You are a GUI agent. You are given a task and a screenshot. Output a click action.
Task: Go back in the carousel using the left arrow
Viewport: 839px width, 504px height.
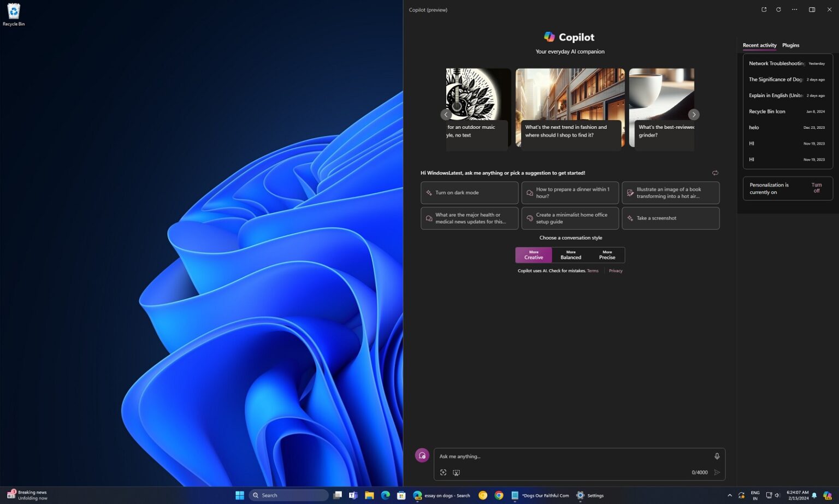click(446, 115)
